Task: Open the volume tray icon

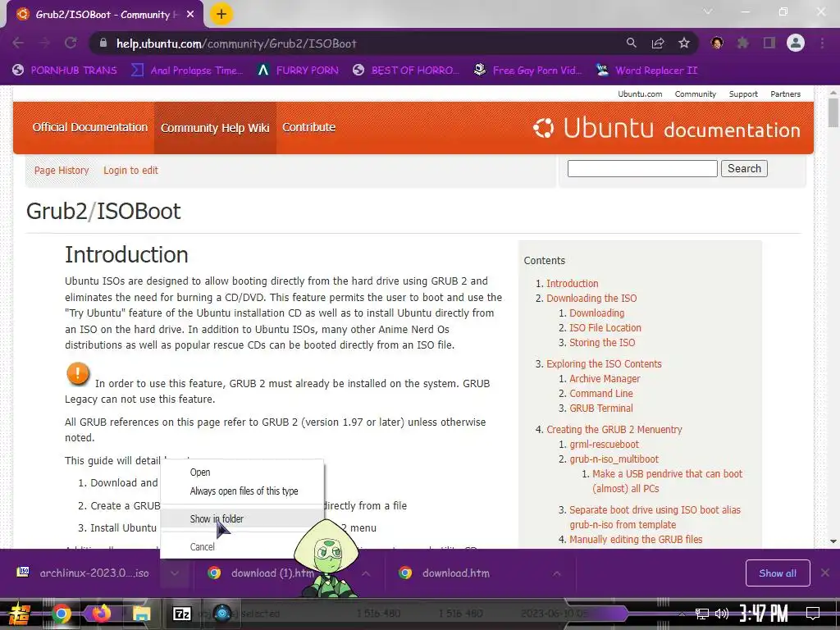Action: click(722, 614)
